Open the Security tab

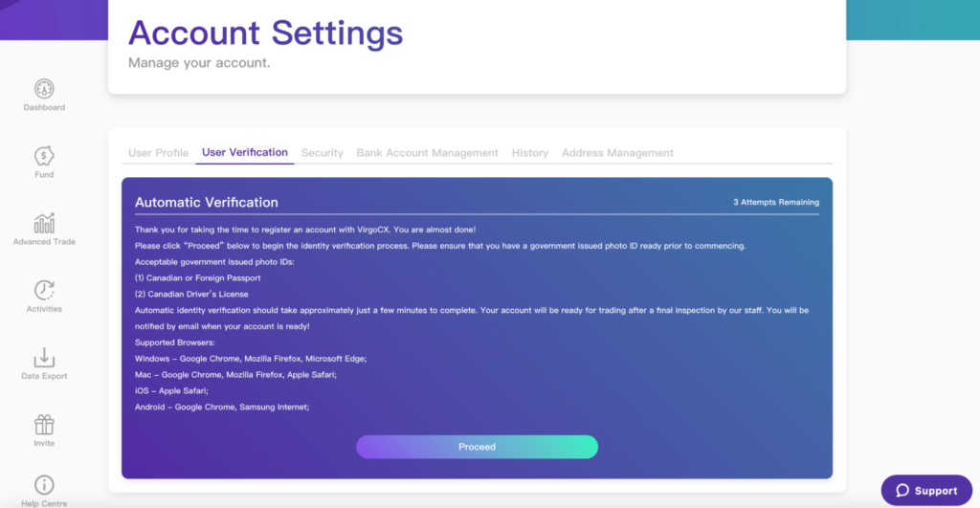coord(322,153)
